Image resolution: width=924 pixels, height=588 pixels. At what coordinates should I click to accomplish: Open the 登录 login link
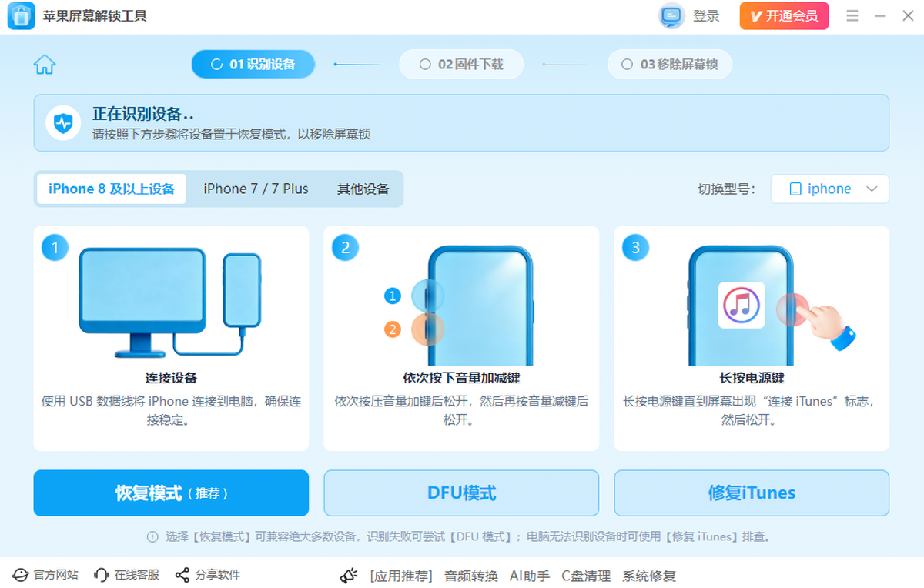[x=706, y=16]
